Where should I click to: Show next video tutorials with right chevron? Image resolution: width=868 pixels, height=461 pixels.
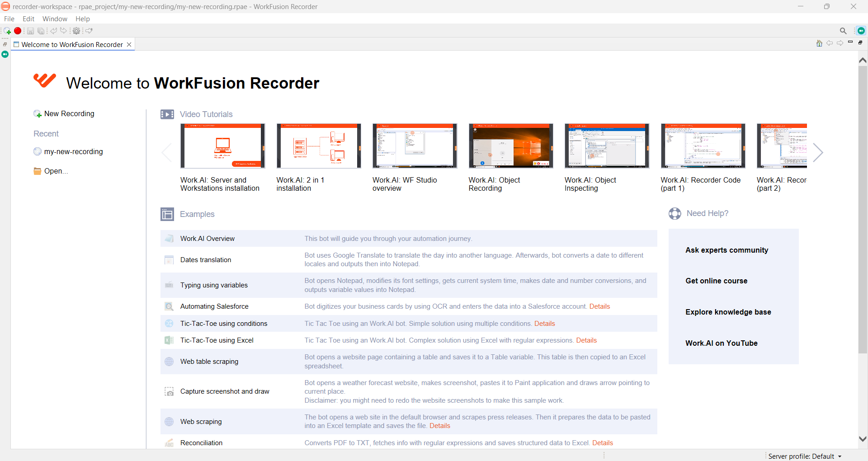818,153
